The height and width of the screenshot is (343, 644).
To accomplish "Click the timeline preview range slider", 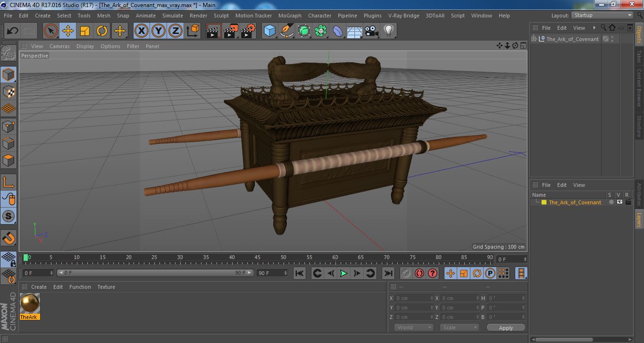I will tap(155, 273).
